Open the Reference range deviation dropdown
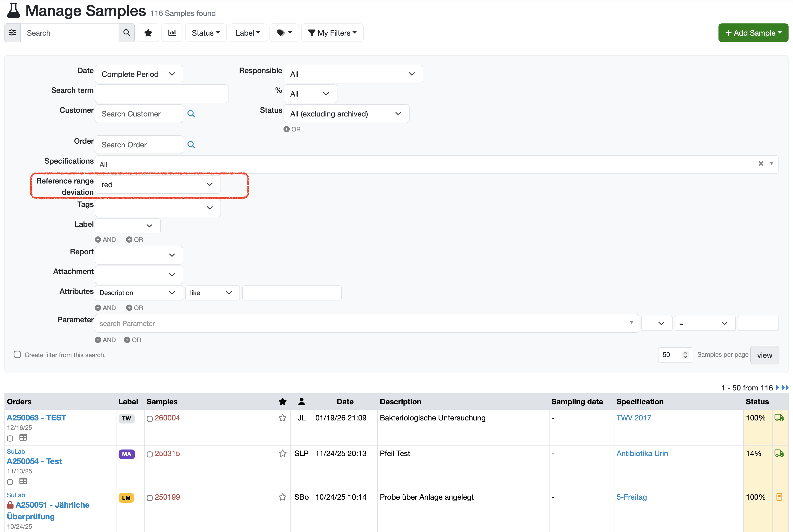This screenshot has width=793, height=532. pyautogui.click(x=158, y=185)
